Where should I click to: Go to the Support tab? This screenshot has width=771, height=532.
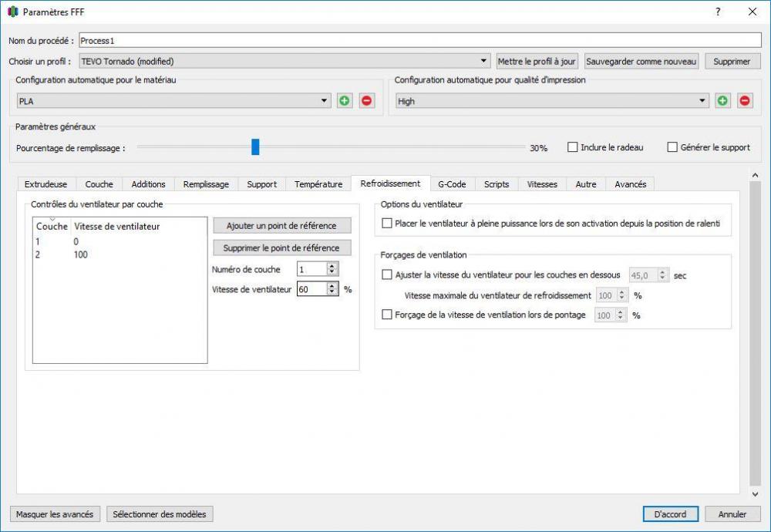pyautogui.click(x=261, y=184)
